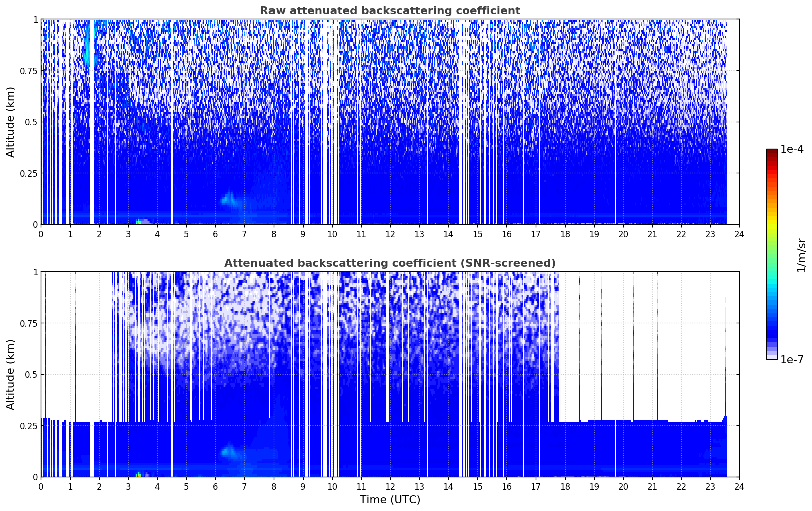
Task: Click inside the SNR-screened plot area
Action: 390,374
